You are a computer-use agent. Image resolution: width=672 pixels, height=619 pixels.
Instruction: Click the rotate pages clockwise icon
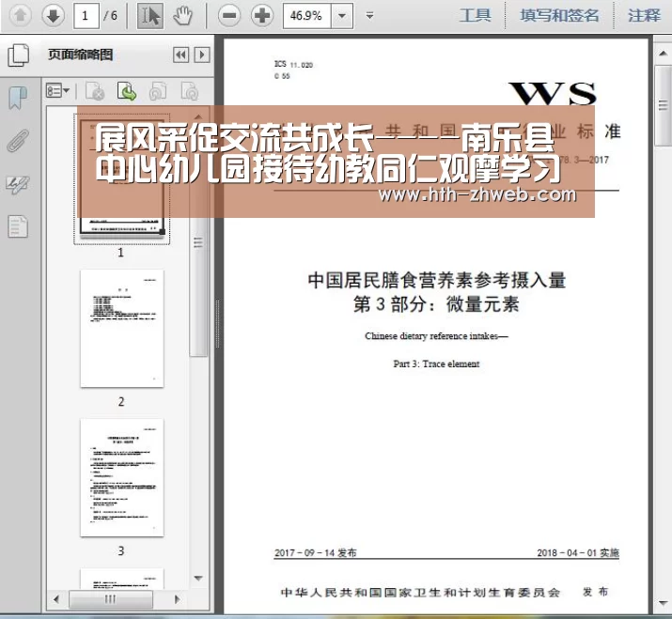190,91
